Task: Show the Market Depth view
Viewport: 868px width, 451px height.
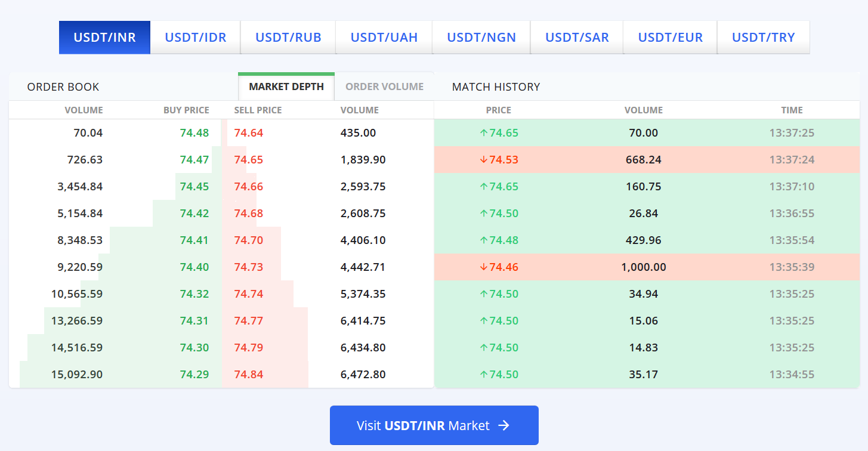Action: tap(286, 87)
